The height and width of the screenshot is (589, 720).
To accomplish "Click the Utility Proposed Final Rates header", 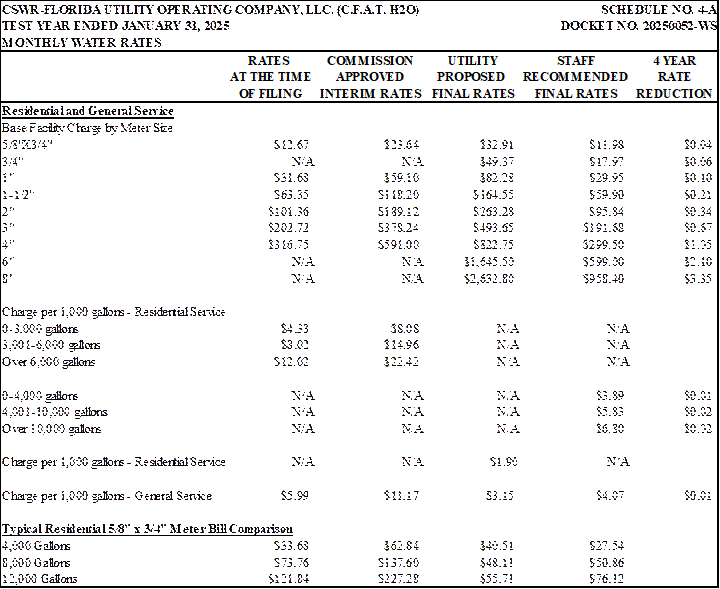I will pos(473,77).
